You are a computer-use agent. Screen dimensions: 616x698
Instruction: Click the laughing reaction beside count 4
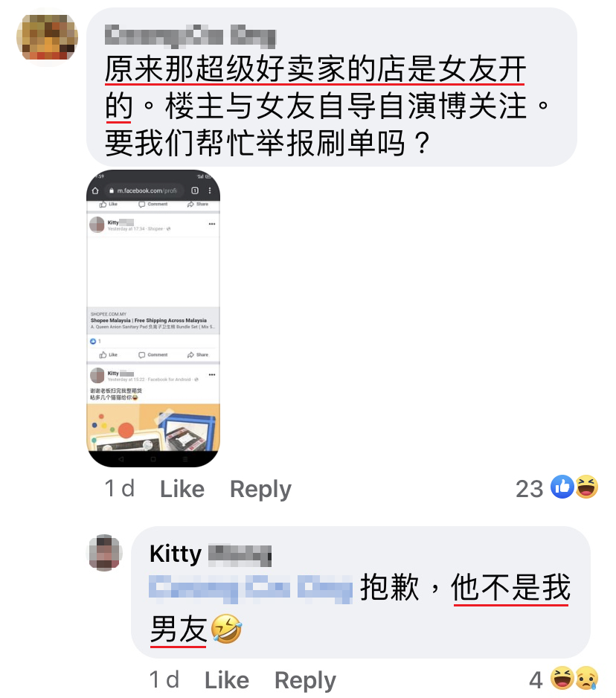coord(562,678)
